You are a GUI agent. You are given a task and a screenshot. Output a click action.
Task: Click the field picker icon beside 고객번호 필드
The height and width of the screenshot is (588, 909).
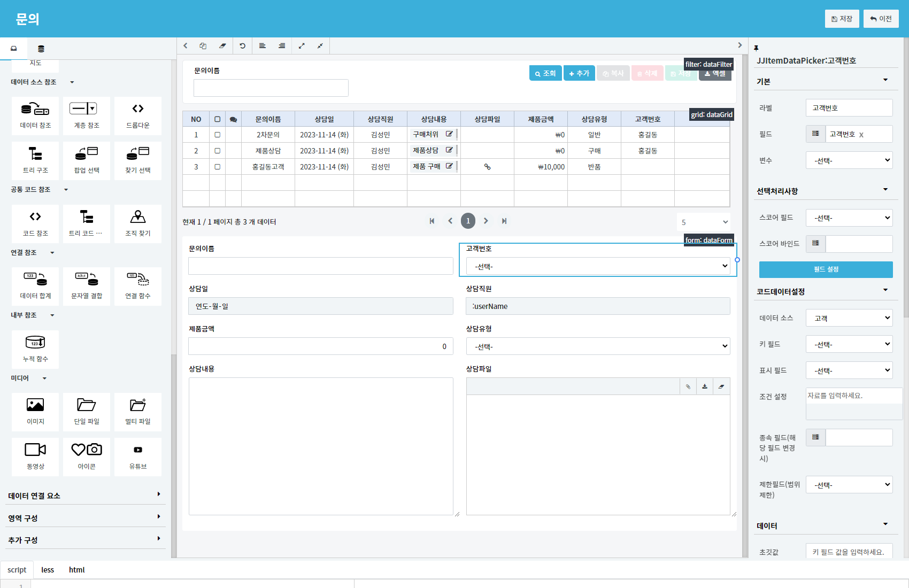pos(815,134)
